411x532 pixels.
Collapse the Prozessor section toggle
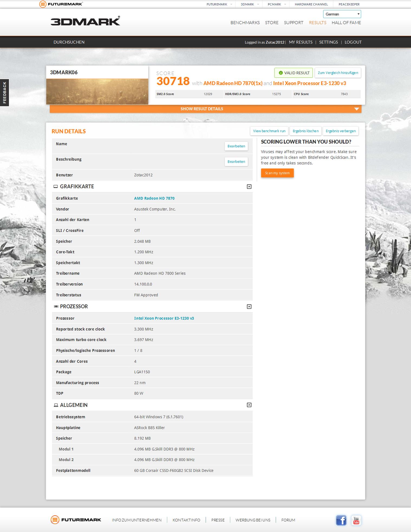click(249, 307)
